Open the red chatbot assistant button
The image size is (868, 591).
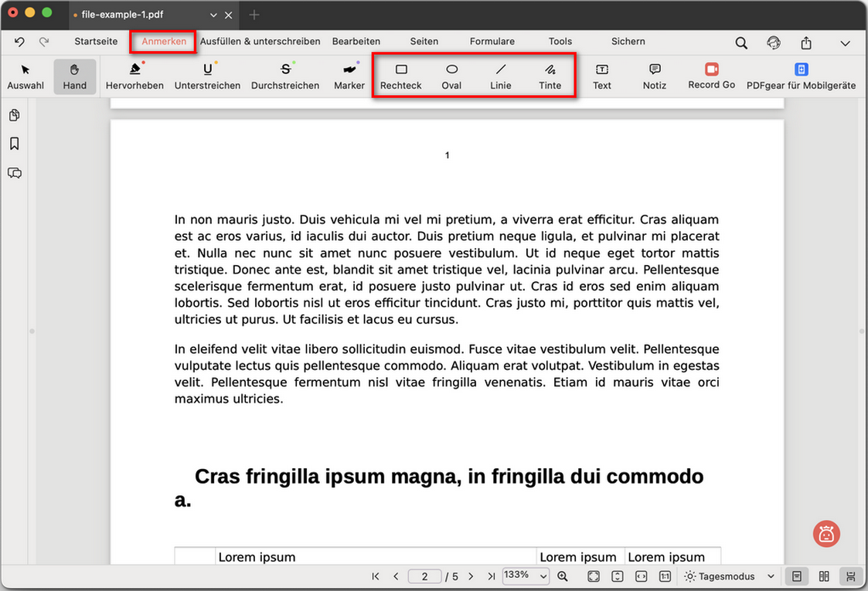826,533
